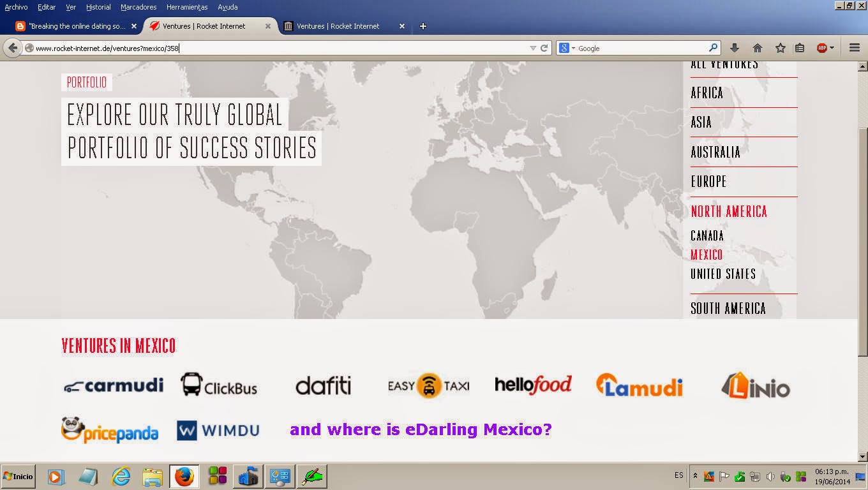Open the Ayuda menu
This screenshot has width=868, height=490.
point(228,7)
